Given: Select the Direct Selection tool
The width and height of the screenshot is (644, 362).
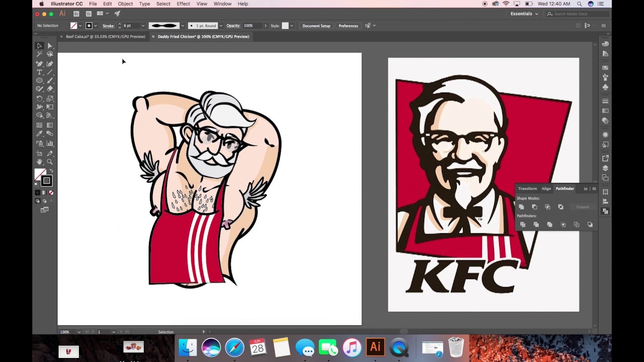Looking at the screenshot, I should coord(50,46).
